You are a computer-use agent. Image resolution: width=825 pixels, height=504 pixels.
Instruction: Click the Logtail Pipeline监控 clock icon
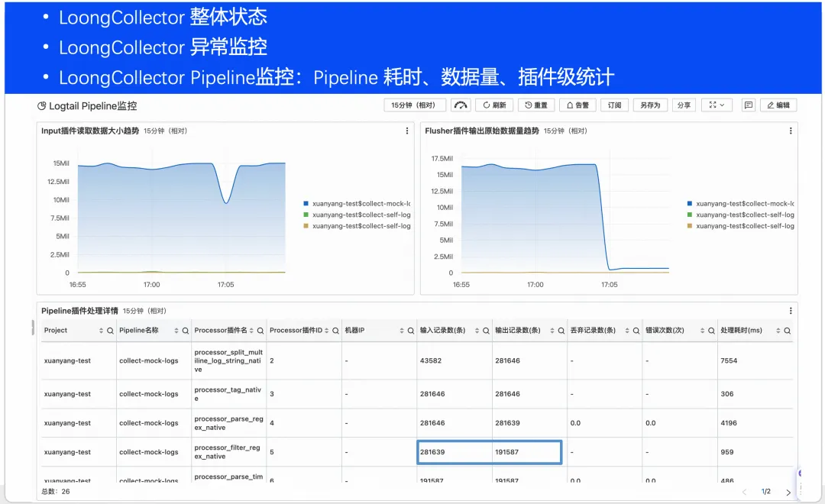41,105
